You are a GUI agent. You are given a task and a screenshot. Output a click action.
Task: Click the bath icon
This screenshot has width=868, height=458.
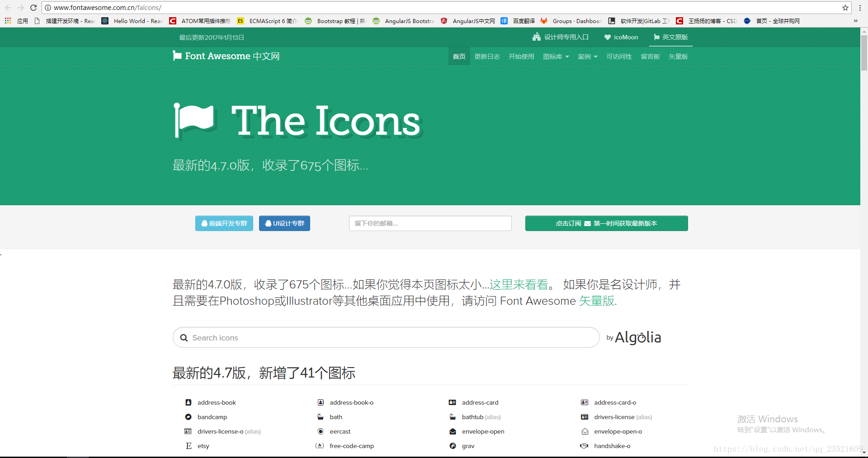coord(321,417)
